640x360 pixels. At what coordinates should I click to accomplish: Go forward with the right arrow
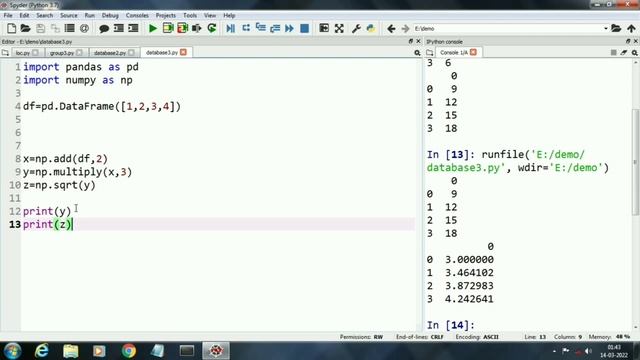point(405,29)
